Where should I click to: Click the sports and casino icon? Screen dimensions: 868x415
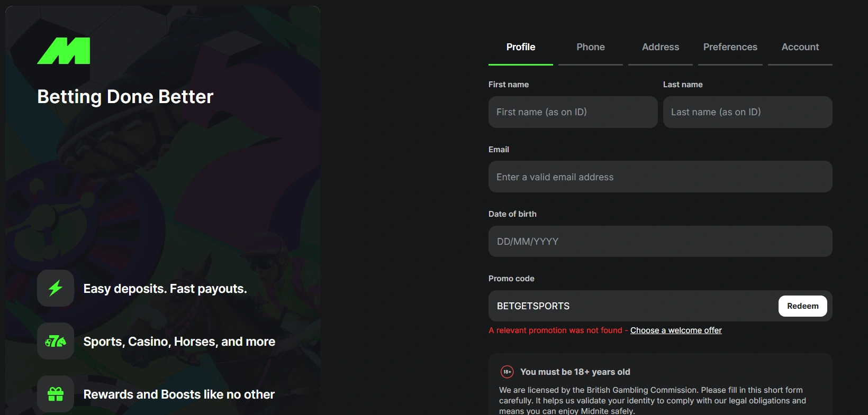pos(56,341)
